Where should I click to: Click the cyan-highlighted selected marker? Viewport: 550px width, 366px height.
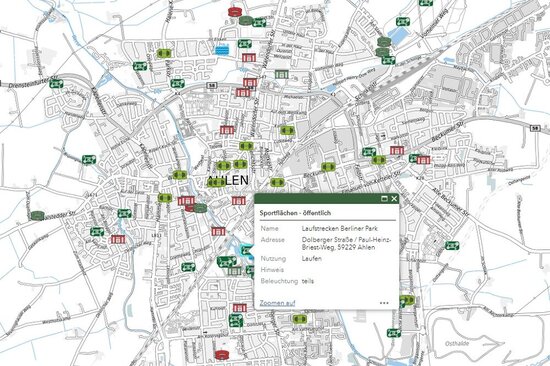click(x=247, y=250)
